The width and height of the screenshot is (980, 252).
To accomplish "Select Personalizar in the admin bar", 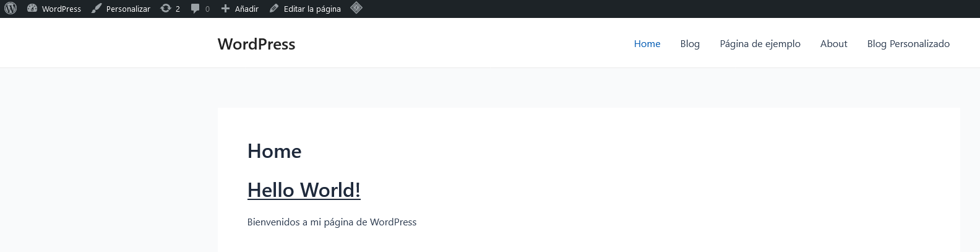I will coord(128,9).
